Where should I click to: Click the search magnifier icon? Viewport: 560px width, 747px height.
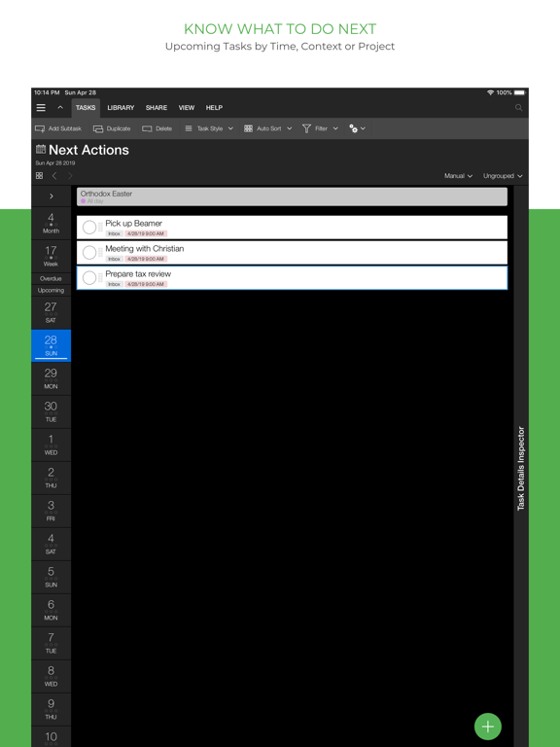tap(518, 108)
